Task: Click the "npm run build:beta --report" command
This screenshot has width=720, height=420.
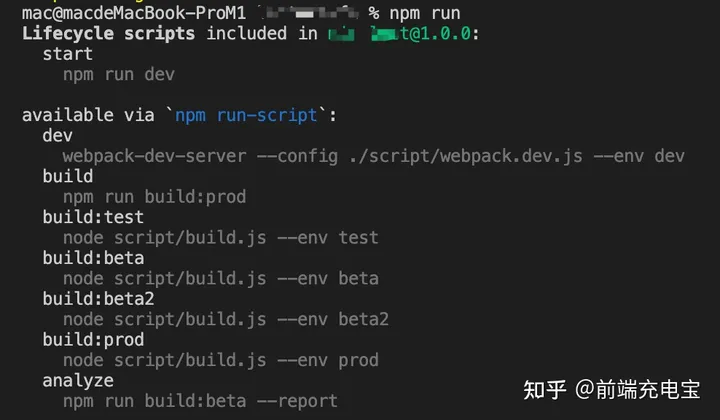Action: coord(200,401)
